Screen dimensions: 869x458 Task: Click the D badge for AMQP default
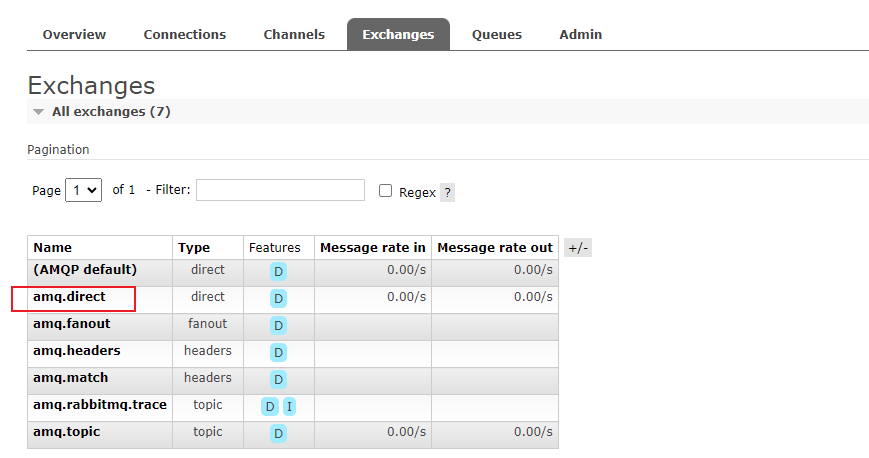[278, 271]
